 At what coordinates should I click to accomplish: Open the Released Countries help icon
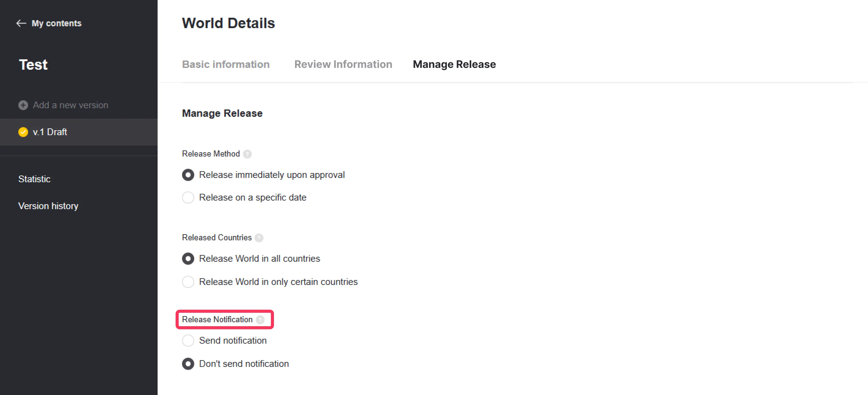pos(259,238)
